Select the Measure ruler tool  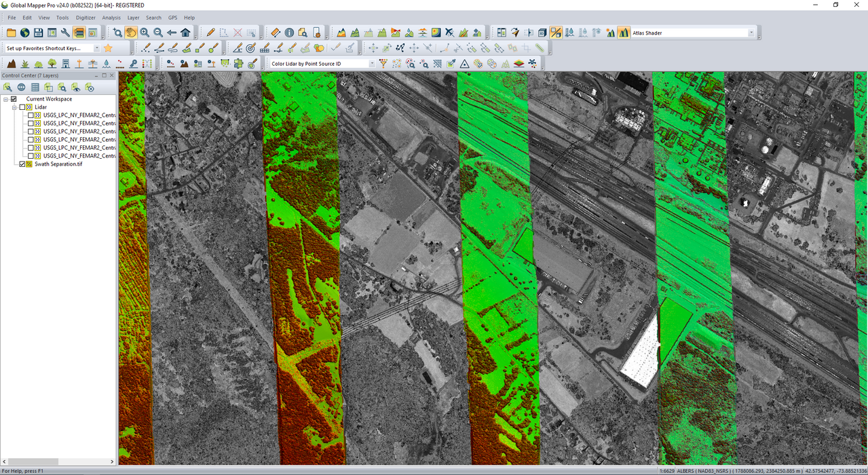click(275, 33)
